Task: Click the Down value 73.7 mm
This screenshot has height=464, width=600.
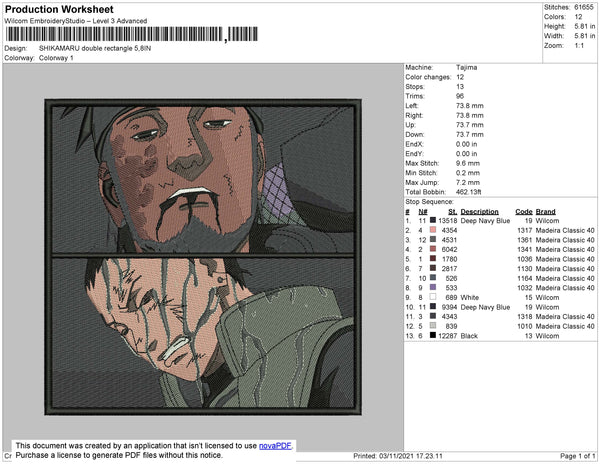Action: click(x=470, y=134)
